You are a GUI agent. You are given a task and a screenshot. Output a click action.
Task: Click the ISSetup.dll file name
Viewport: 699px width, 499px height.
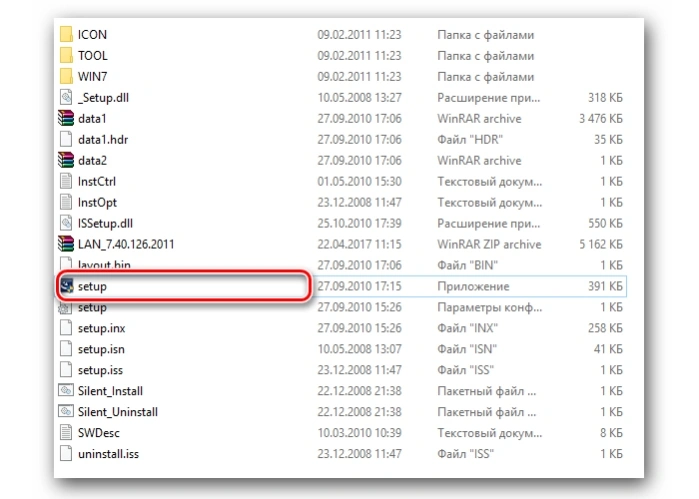(105, 223)
